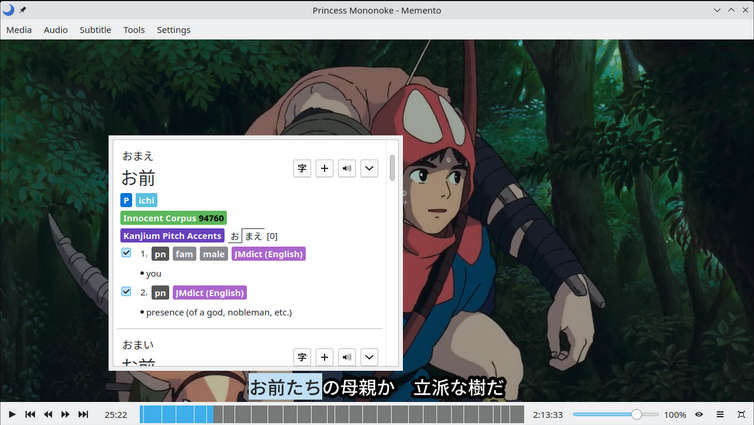Toggle fullscreen mode
The width and height of the screenshot is (754, 425).
pyautogui.click(x=741, y=414)
